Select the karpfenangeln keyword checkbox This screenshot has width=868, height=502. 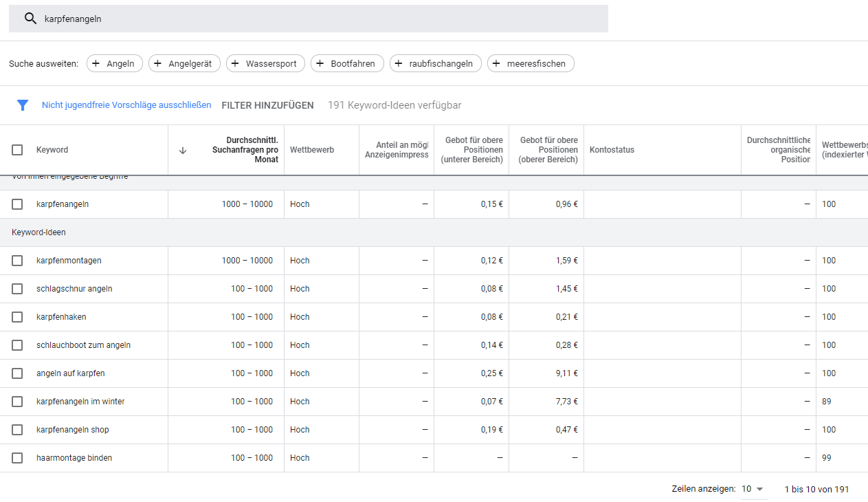pyautogui.click(x=17, y=204)
